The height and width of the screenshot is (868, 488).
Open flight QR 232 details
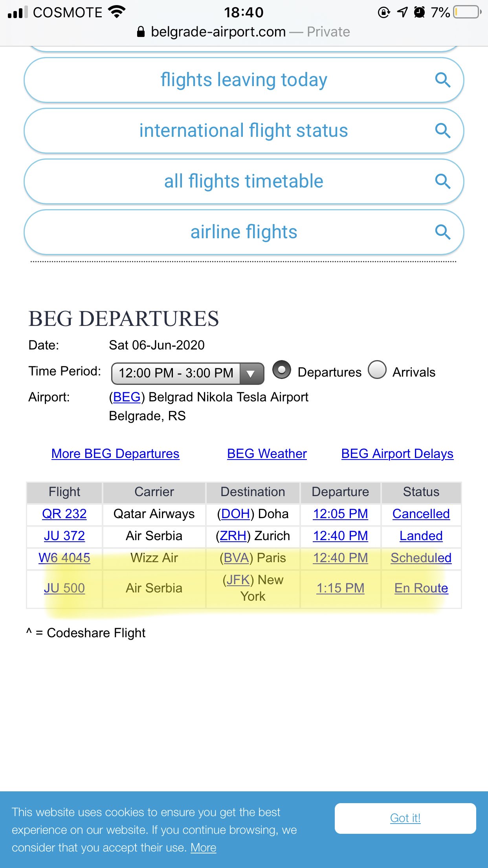(x=64, y=514)
